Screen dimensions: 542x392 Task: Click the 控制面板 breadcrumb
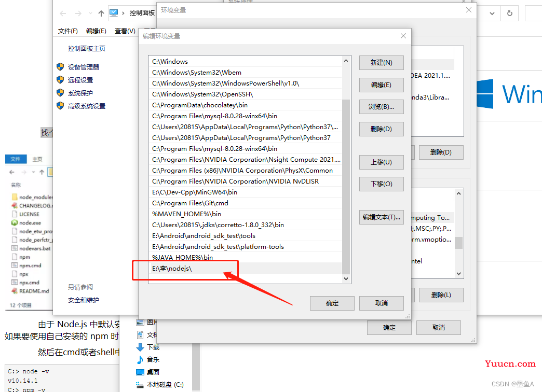[x=142, y=13]
